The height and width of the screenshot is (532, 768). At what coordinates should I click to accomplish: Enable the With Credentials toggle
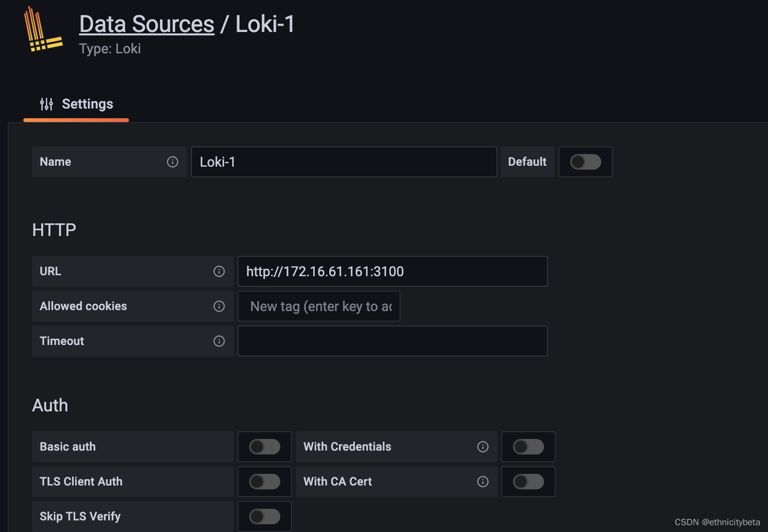coord(528,447)
